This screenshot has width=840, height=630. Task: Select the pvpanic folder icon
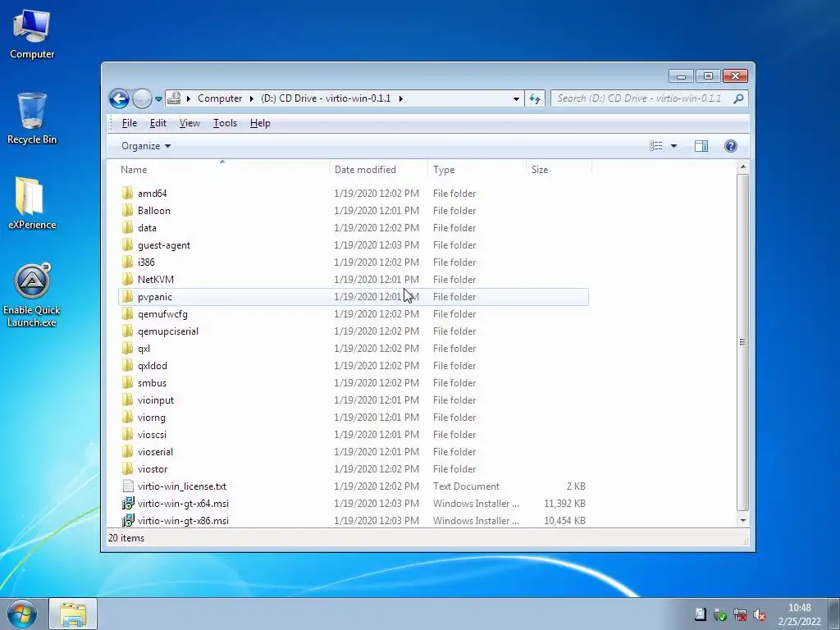point(127,297)
